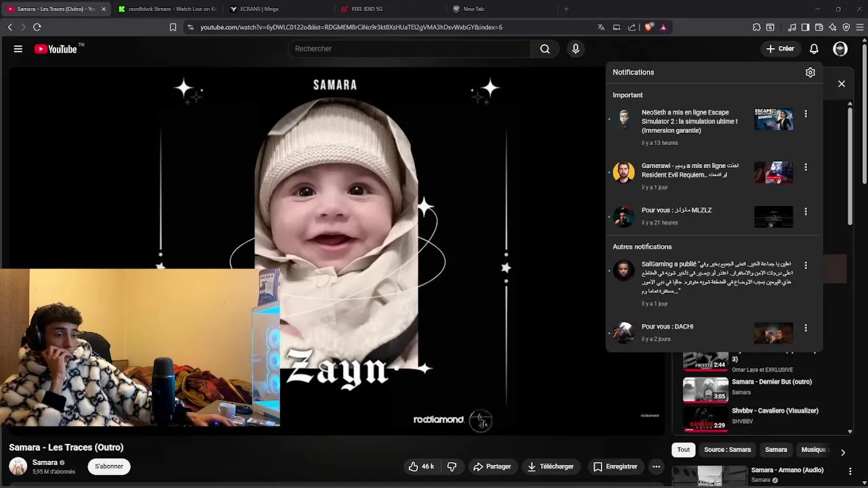The height and width of the screenshot is (488, 868).
Task: Open options for the DACHI notification
Action: pos(806,327)
